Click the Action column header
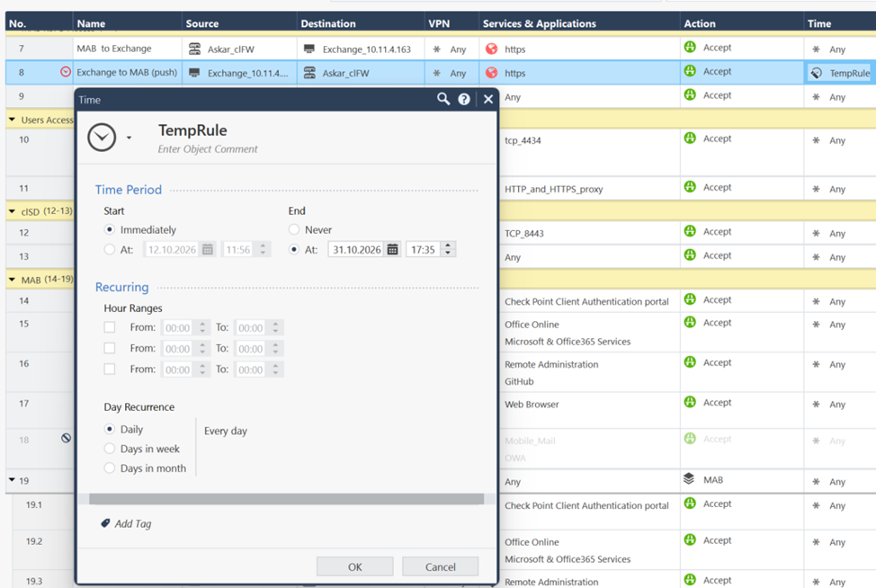This screenshot has height=588, width=876. [x=700, y=23]
